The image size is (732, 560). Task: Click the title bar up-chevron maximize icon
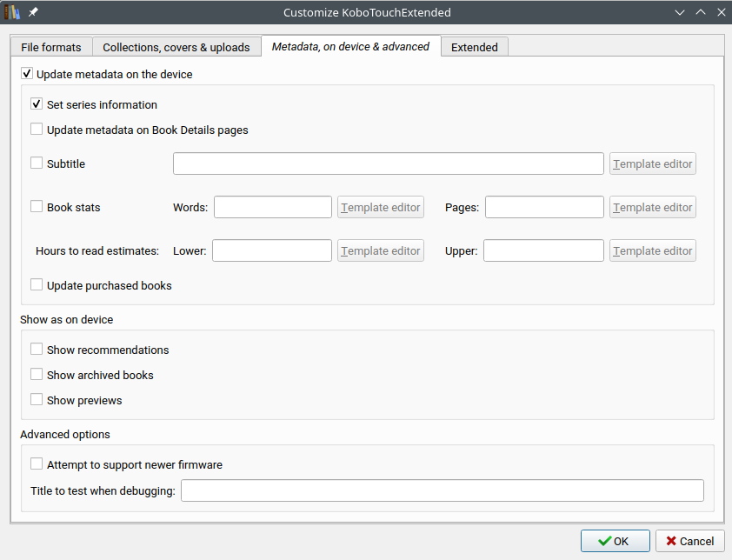click(700, 12)
